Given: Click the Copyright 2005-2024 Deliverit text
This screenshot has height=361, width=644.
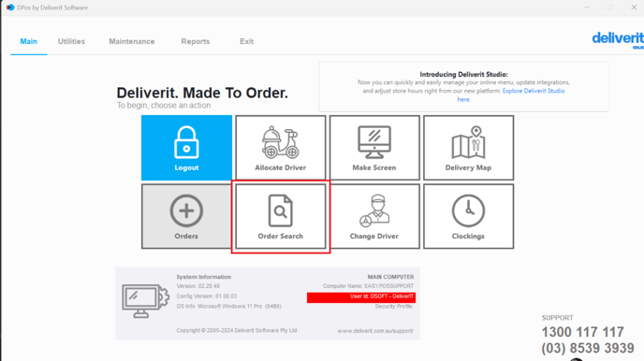Looking at the screenshot, I should coord(237,330).
